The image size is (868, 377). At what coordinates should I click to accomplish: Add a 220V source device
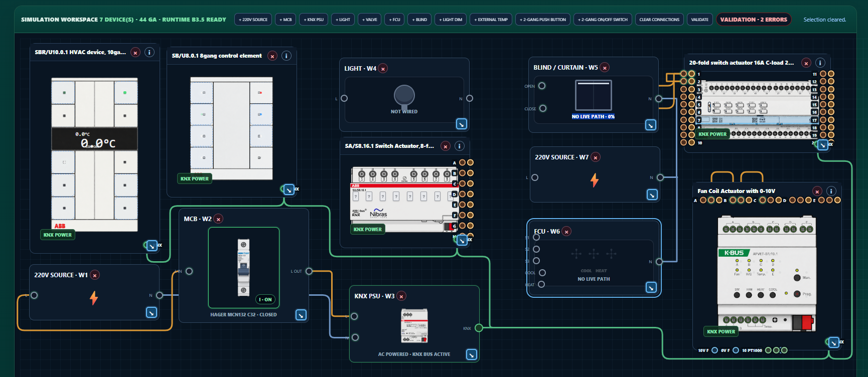click(x=253, y=20)
